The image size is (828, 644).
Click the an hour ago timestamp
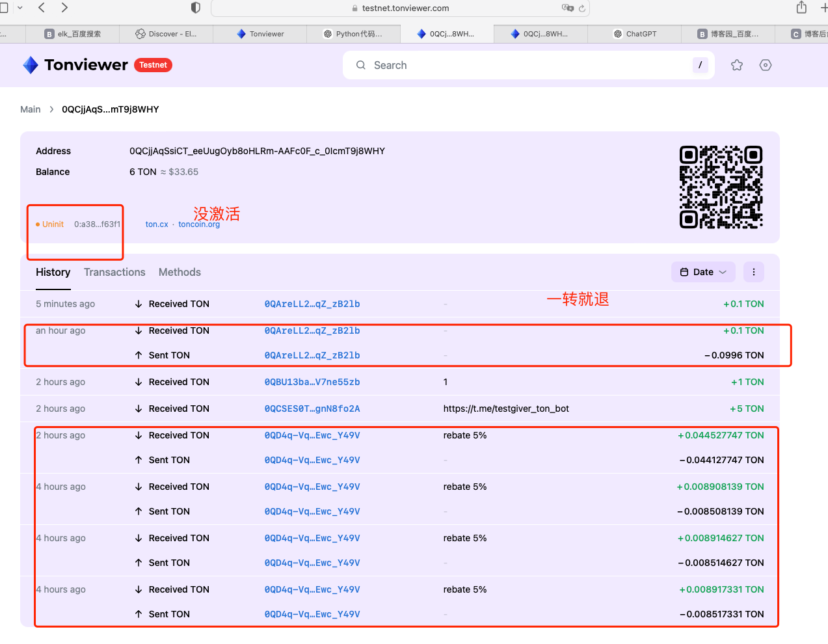(x=60, y=330)
